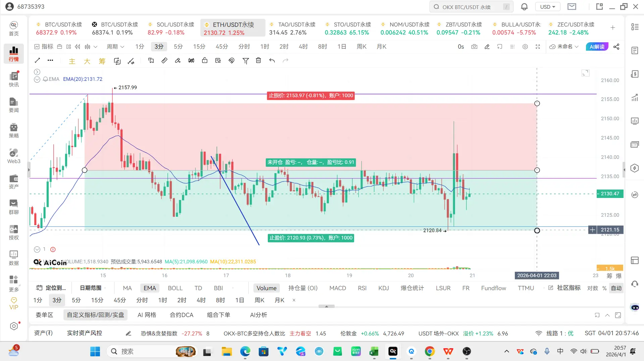Select the trend line drawing tool

pos(37,60)
